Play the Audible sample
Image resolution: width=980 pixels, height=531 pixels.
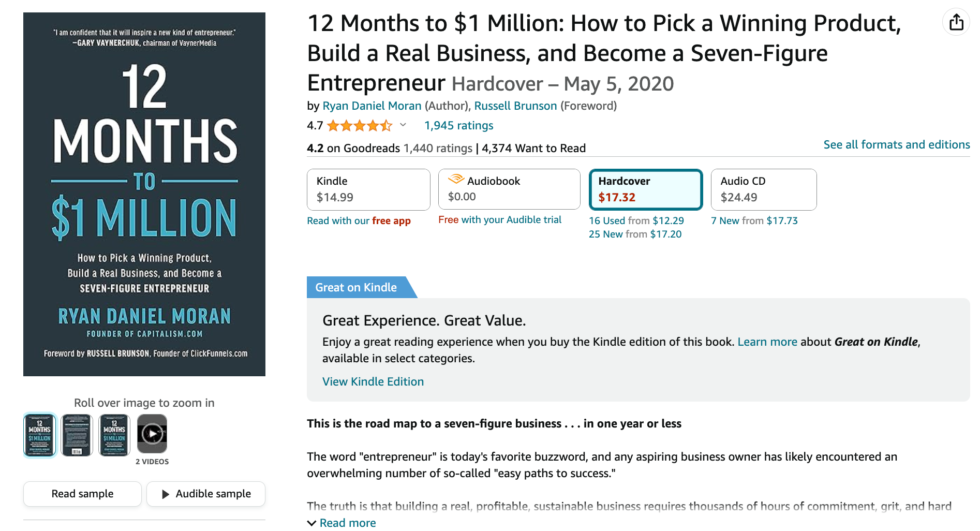206,494
